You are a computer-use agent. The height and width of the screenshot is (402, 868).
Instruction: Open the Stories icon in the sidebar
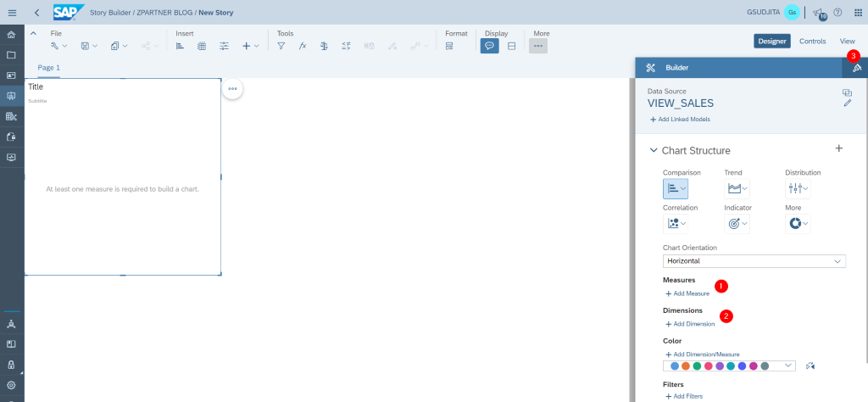[x=11, y=96]
